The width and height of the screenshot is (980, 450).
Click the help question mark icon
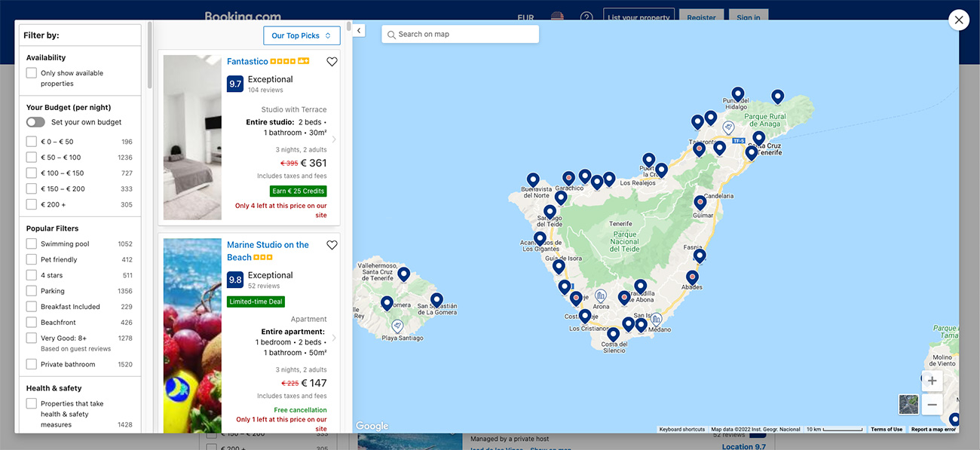tap(586, 17)
